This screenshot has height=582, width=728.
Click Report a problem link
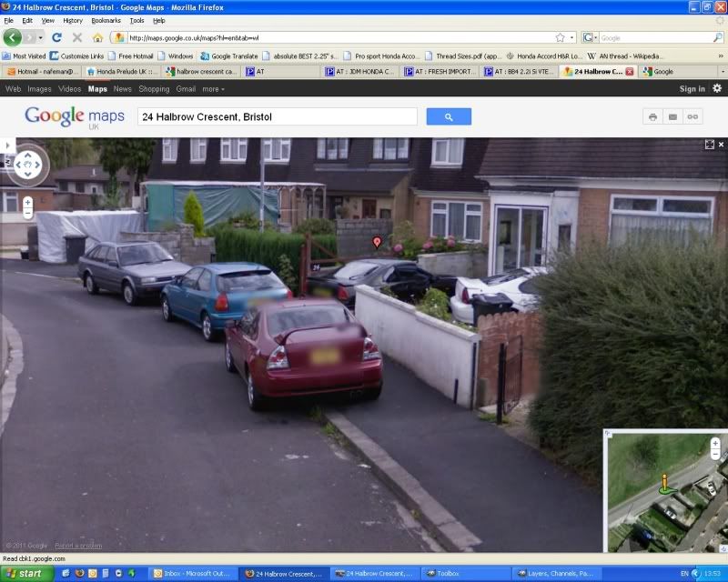click(x=78, y=546)
